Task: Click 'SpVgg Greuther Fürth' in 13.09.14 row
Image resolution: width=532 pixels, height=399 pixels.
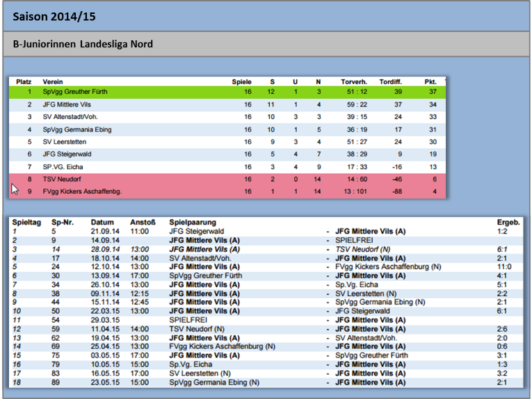Action: (206, 275)
